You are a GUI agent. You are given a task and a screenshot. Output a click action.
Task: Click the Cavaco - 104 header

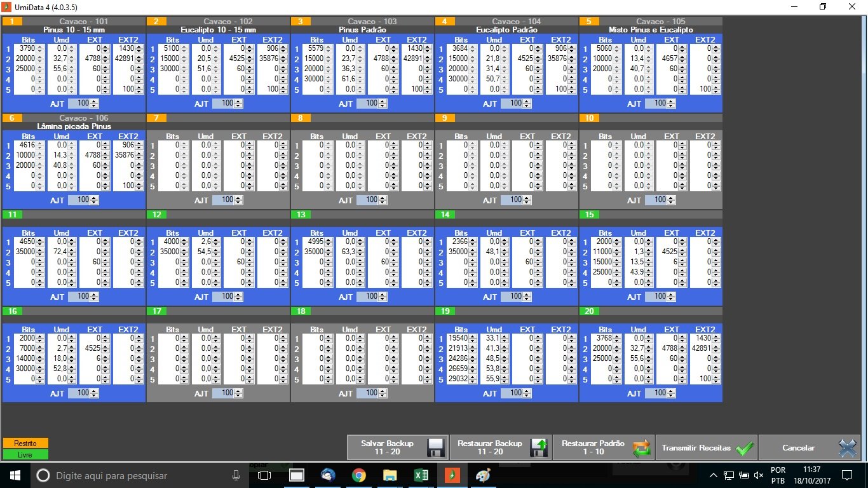pyautogui.click(x=516, y=21)
